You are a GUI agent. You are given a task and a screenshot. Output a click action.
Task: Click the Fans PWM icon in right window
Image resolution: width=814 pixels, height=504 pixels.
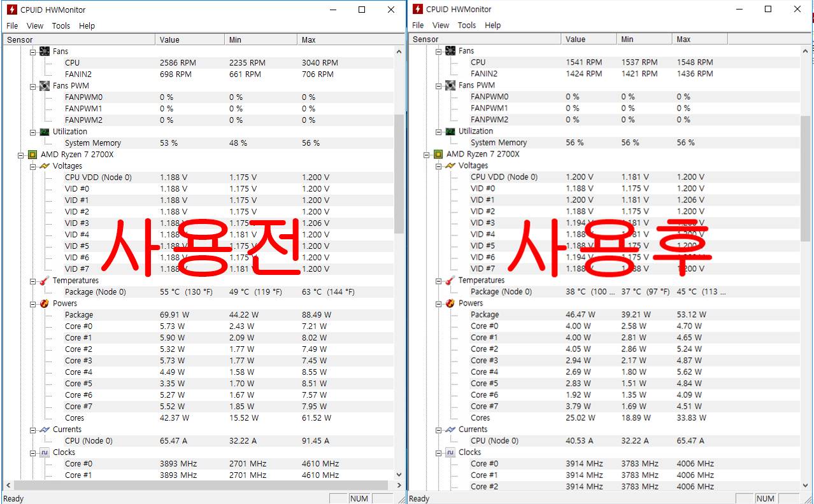[x=450, y=85]
